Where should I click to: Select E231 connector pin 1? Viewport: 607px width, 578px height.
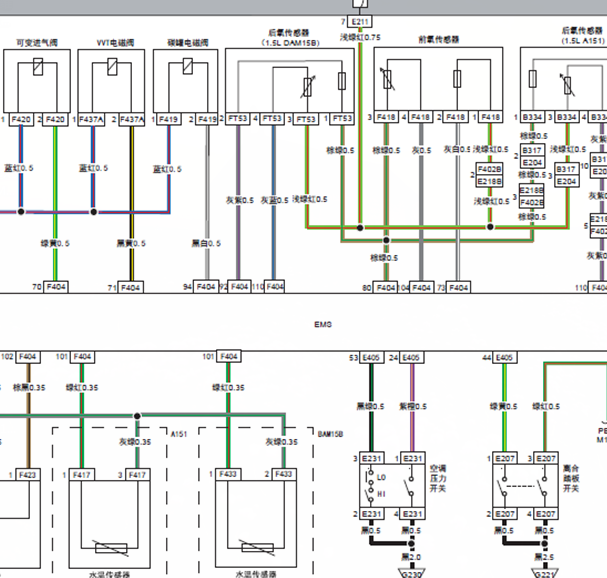click(413, 458)
